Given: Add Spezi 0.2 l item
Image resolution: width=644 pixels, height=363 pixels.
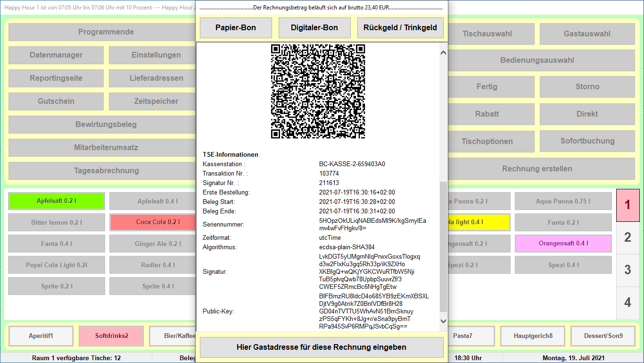Looking at the screenshot, I should tap(479, 265).
